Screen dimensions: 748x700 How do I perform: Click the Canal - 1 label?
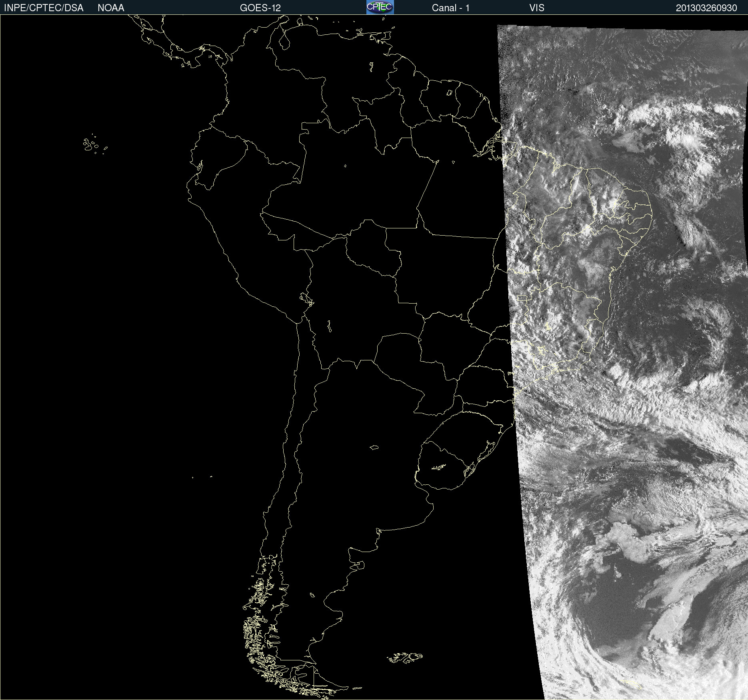(450, 8)
